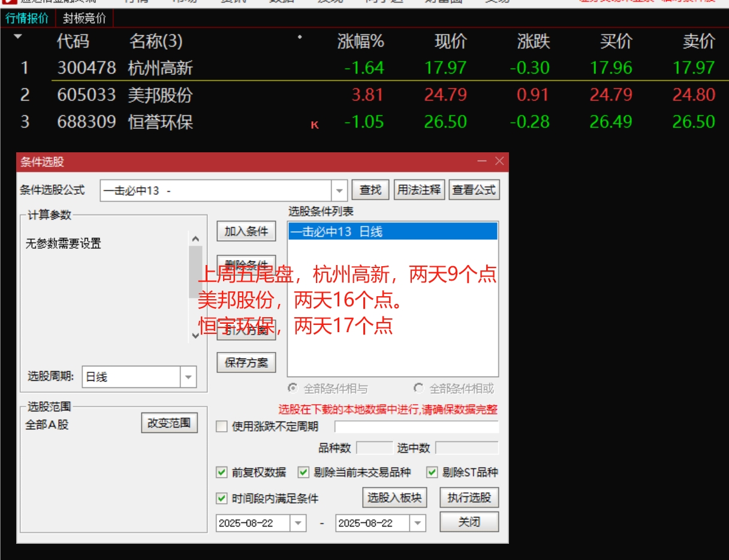Select stock row 605033 美邦股份

pyautogui.click(x=365, y=95)
